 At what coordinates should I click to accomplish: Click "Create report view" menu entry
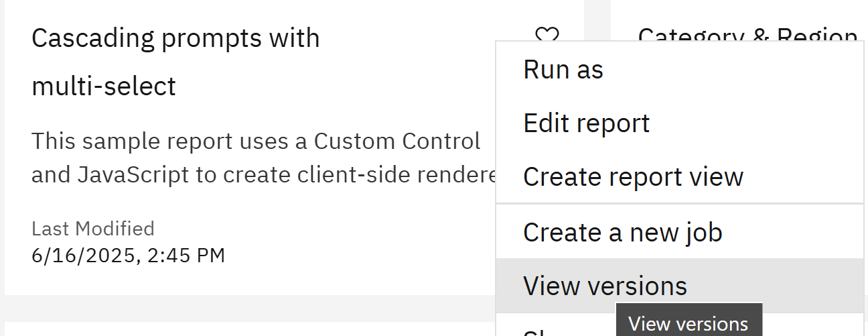click(633, 176)
